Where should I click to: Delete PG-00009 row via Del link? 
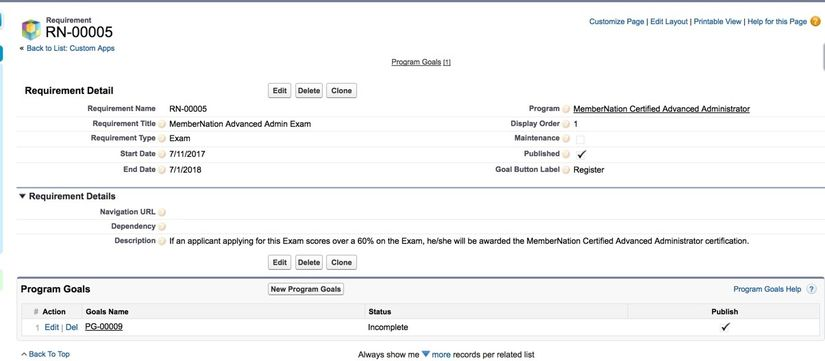coord(72,327)
